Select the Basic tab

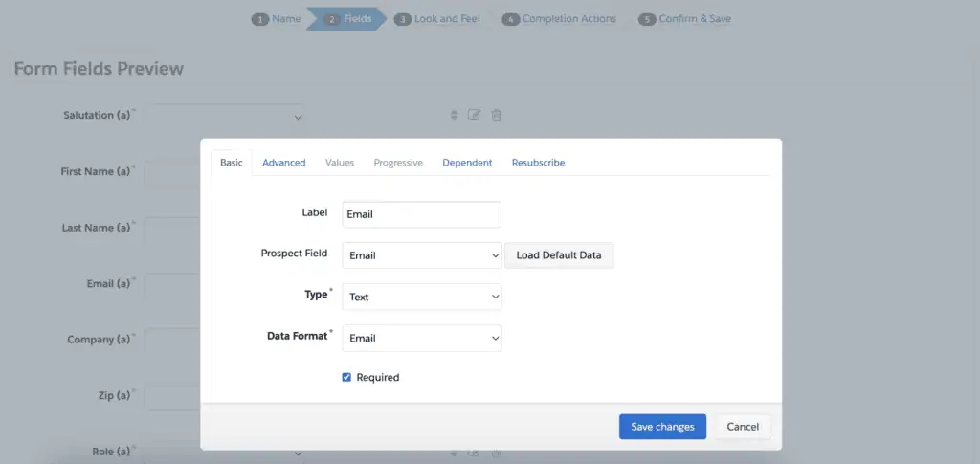click(232, 163)
